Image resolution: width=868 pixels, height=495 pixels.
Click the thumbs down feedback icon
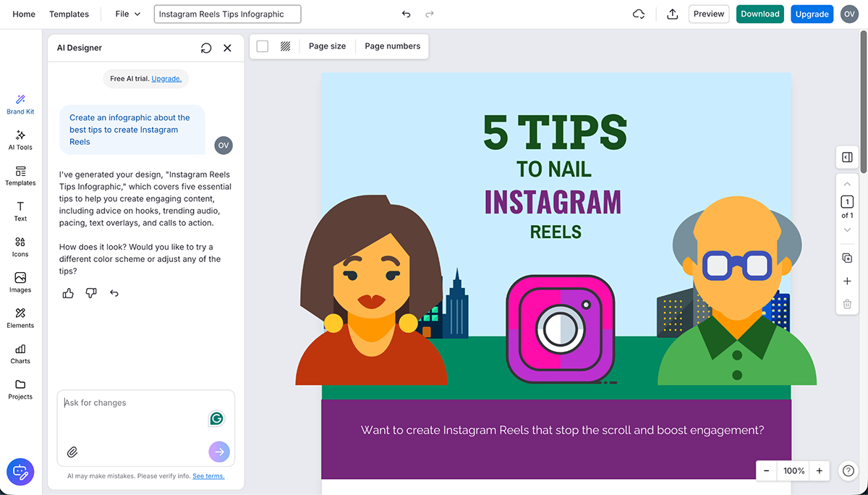pyautogui.click(x=91, y=293)
